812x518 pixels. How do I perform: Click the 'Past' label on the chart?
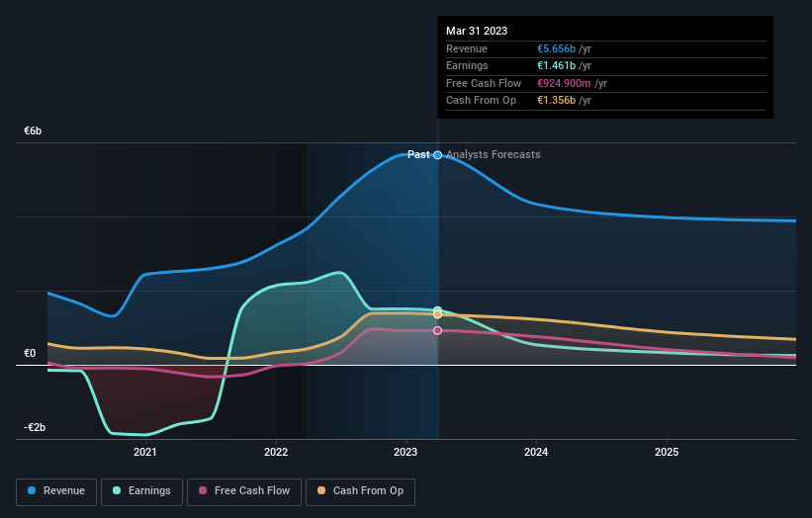418,155
